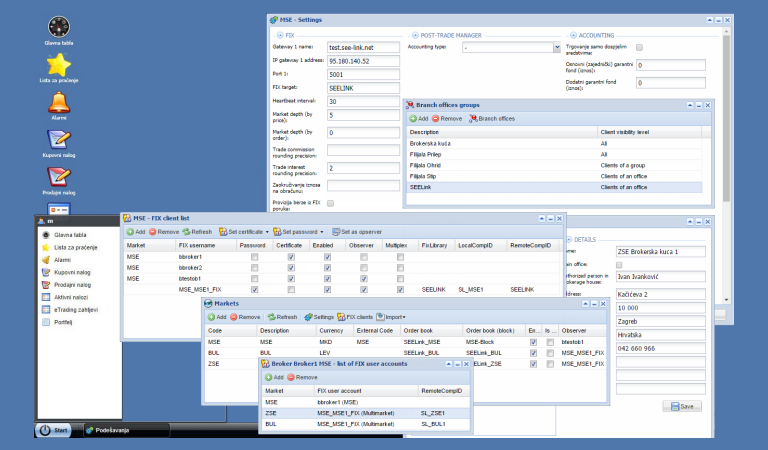The width and height of the screenshot is (768, 450).
Task: Toggle Is checkbox for BUL market row
Action: point(550,353)
